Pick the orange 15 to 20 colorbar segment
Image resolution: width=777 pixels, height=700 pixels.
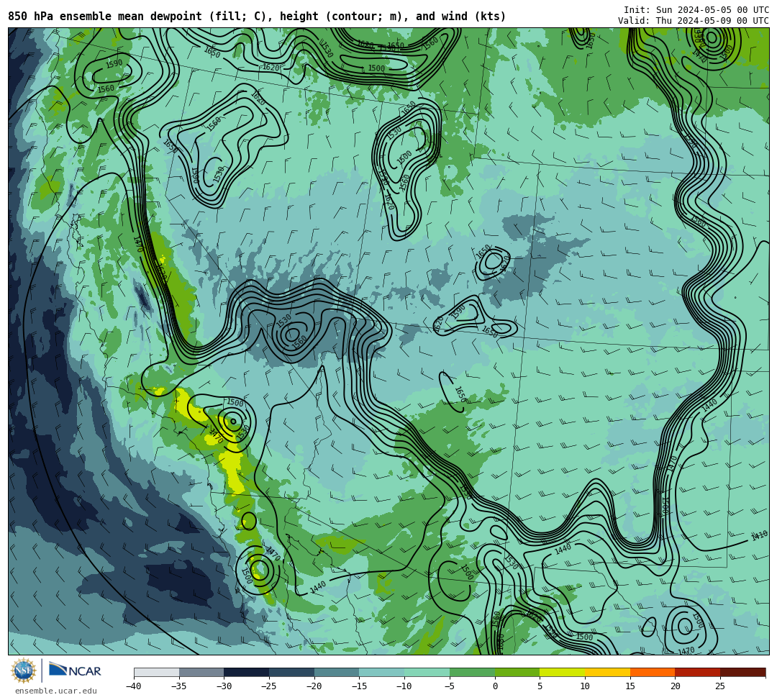click(653, 672)
